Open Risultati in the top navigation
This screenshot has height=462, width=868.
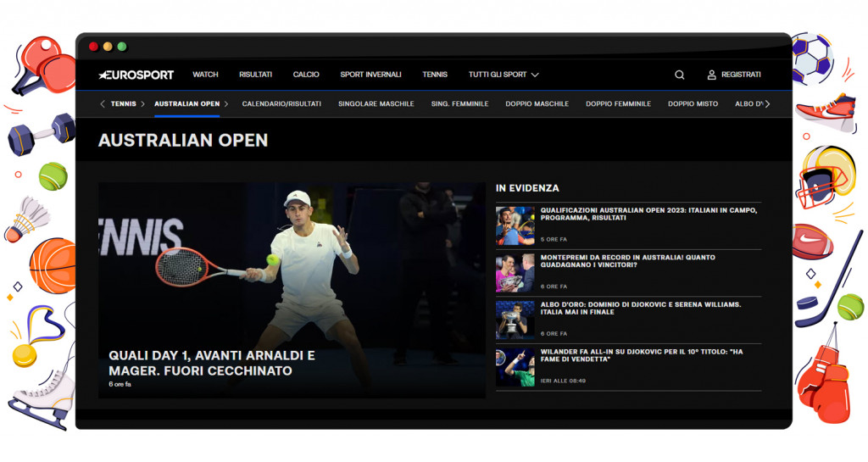[x=255, y=75]
